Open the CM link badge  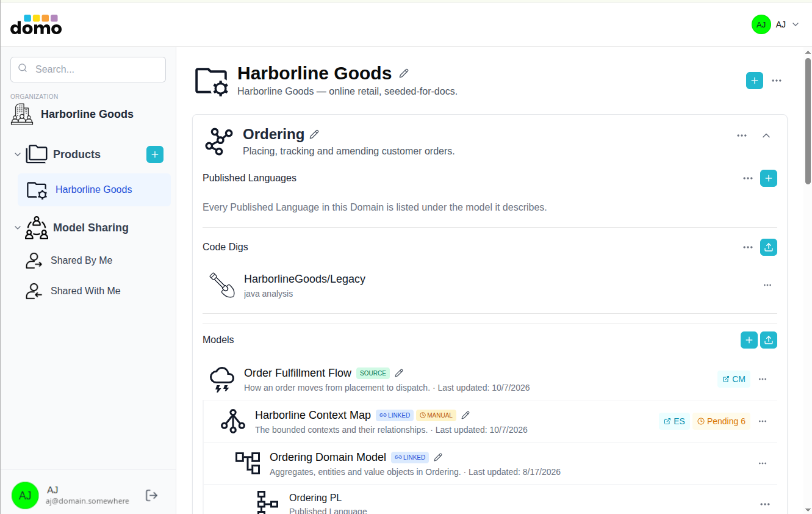[x=734, y=379]
